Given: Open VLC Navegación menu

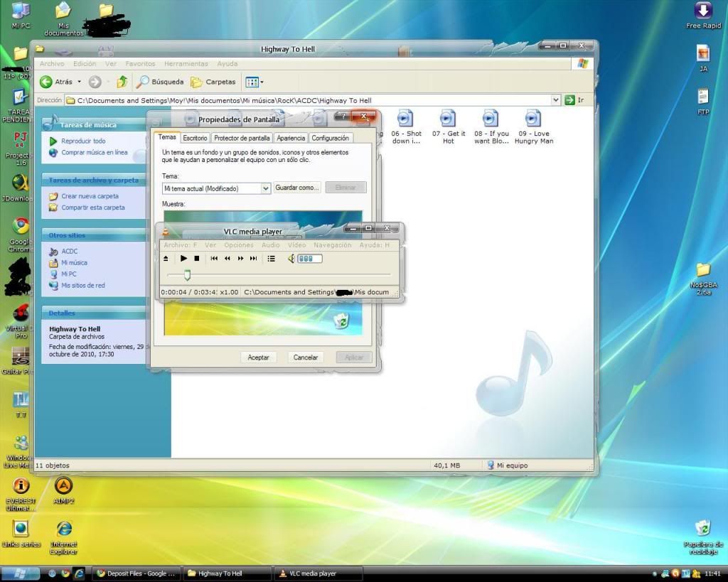Looking at the screenshot, I should (333, 244).
